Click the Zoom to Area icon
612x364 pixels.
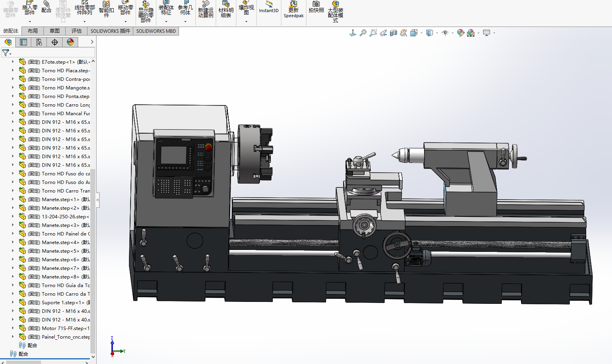(373, 33)
